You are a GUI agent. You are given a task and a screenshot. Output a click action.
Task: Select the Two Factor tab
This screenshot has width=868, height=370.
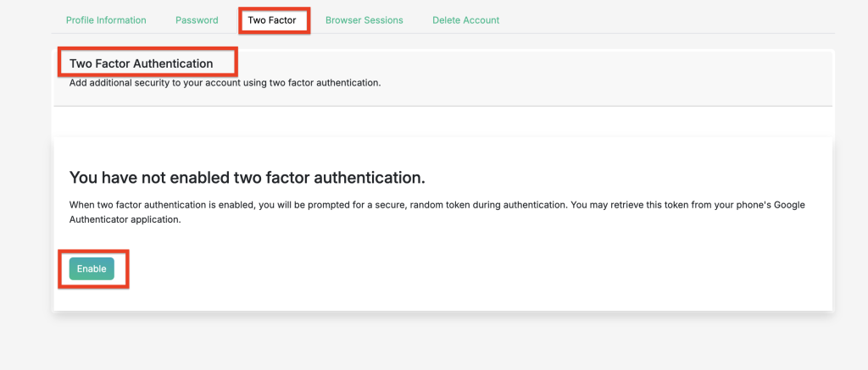(272, 20)
